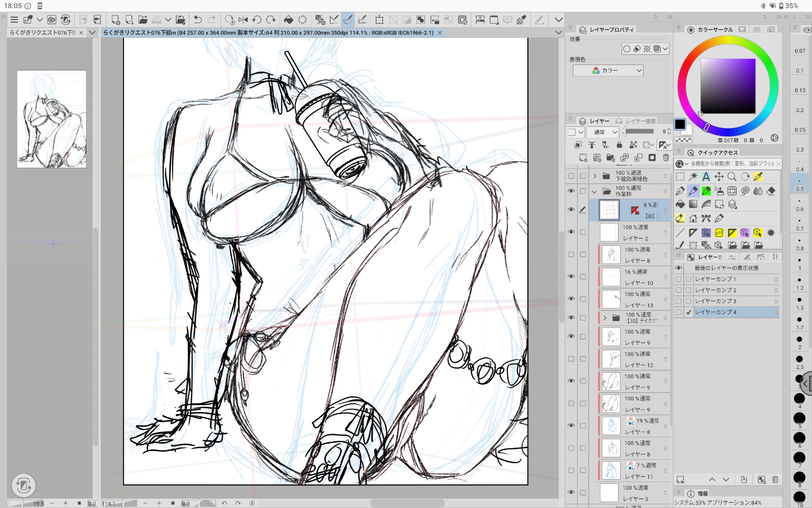Select the Eraser tool in Quick Access
This screenshot has height=508, width=812.
point(771,191)
